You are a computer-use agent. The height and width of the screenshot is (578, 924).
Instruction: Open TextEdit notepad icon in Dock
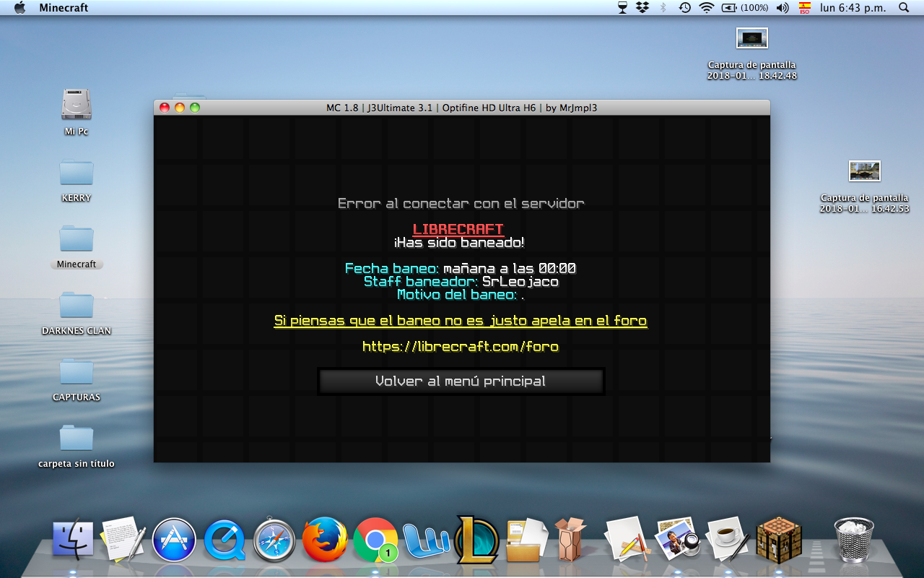click(x=123, y=539)
